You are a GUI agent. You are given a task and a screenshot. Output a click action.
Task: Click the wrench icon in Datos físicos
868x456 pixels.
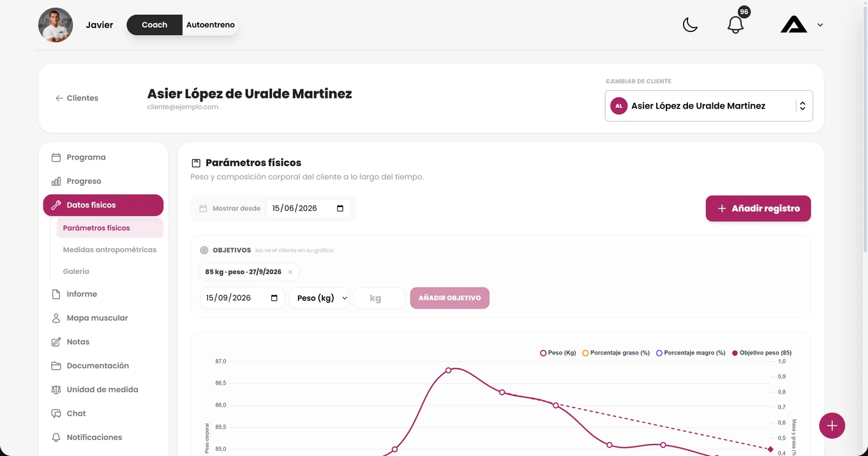tap(56, 205)
